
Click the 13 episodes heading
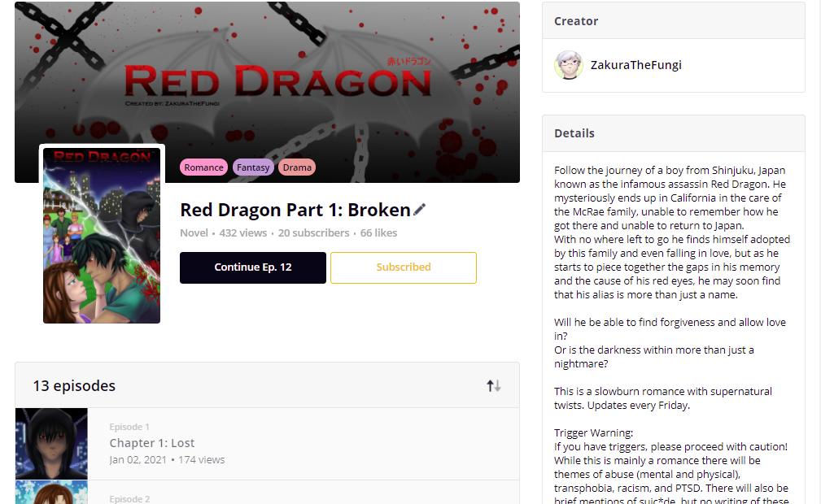pos(74,385)
